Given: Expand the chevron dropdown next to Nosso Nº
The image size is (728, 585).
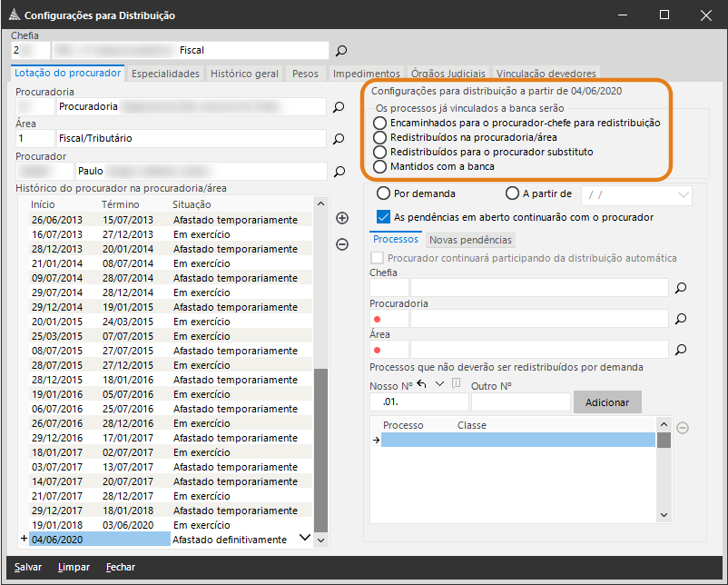Looking at the screenshot, I should coord(440,384).
